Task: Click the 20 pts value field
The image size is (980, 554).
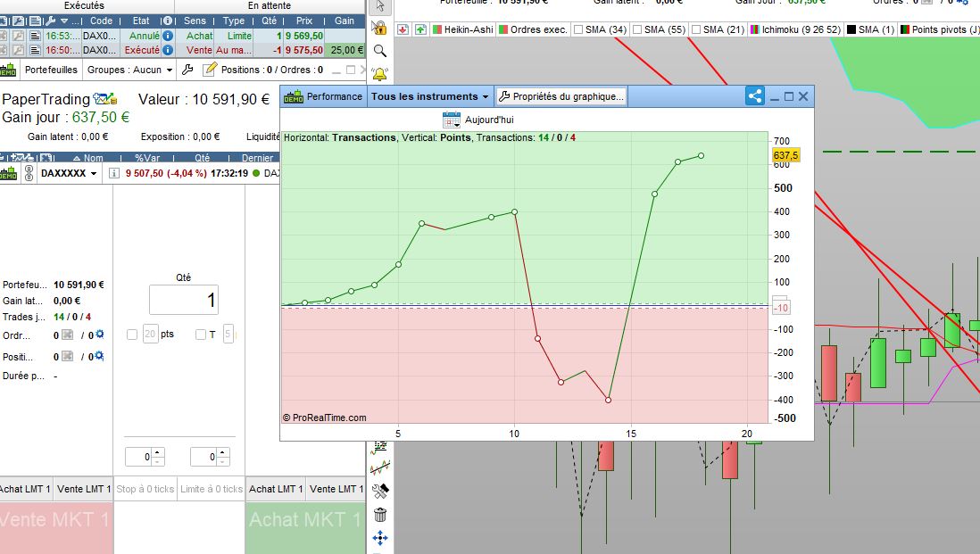Action: tap(150, 335)
